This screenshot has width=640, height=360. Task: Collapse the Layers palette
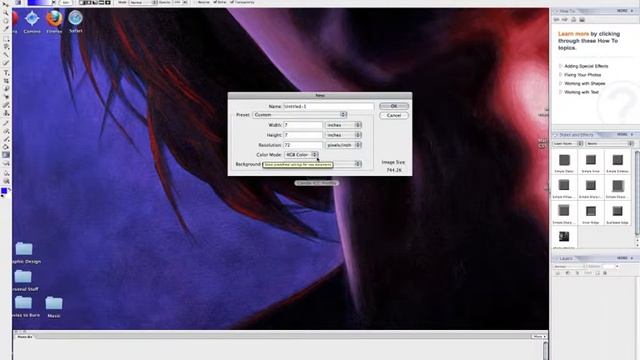tap(556, 258)
